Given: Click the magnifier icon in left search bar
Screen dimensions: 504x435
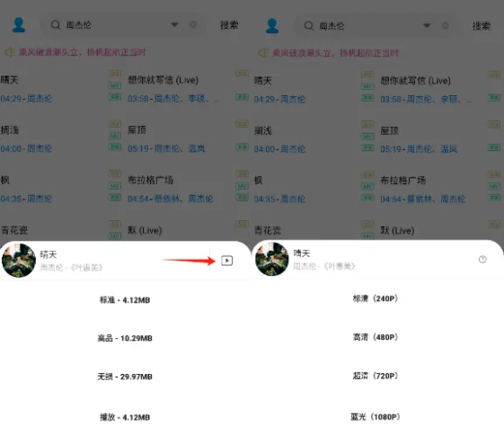Looking at the screenshot, I should 56,25.
